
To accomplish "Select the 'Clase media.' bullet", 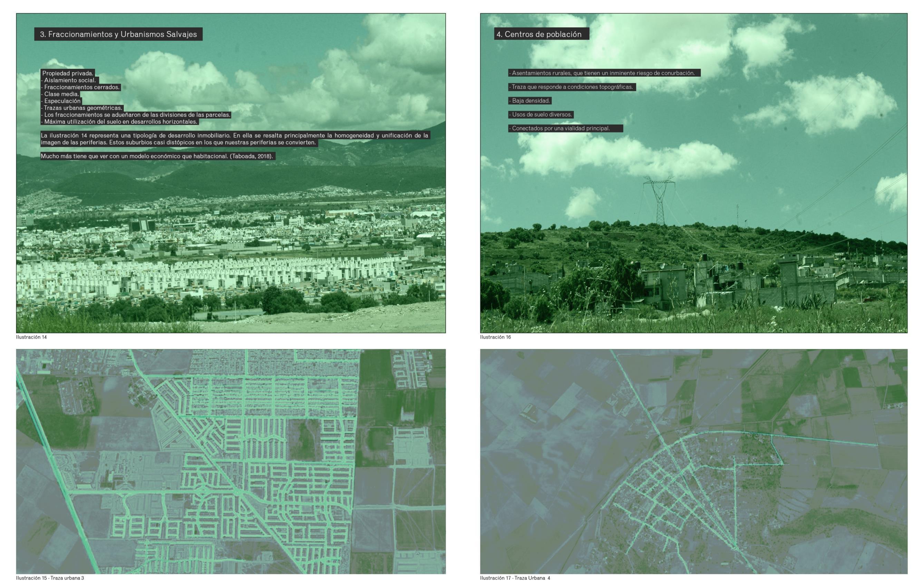I will pos(61,94).
